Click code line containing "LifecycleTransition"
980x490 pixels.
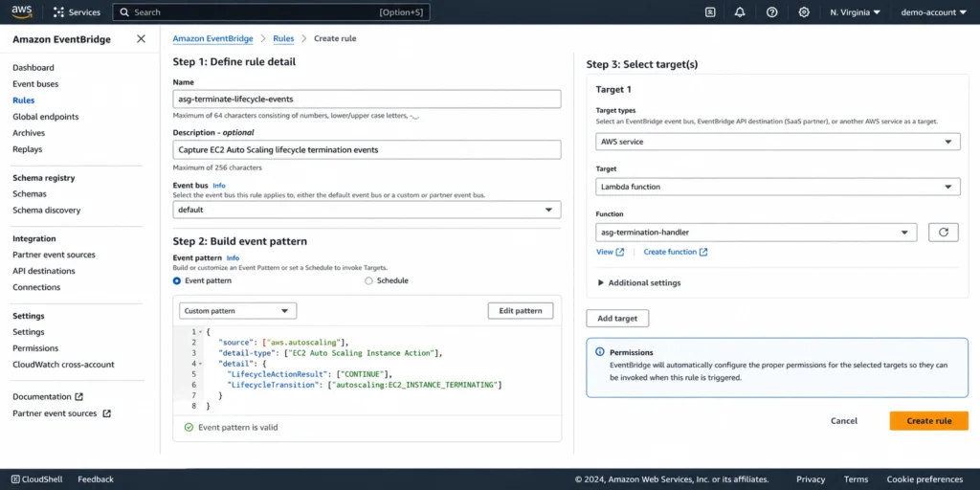(x=367, y=385)
